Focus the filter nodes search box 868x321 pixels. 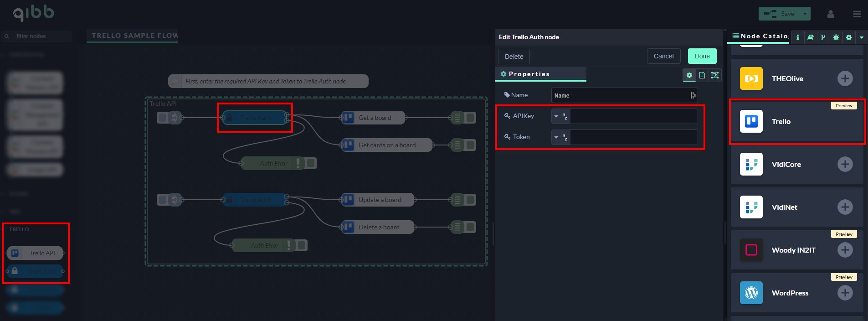pyautogui.click(x=36, y=36)
